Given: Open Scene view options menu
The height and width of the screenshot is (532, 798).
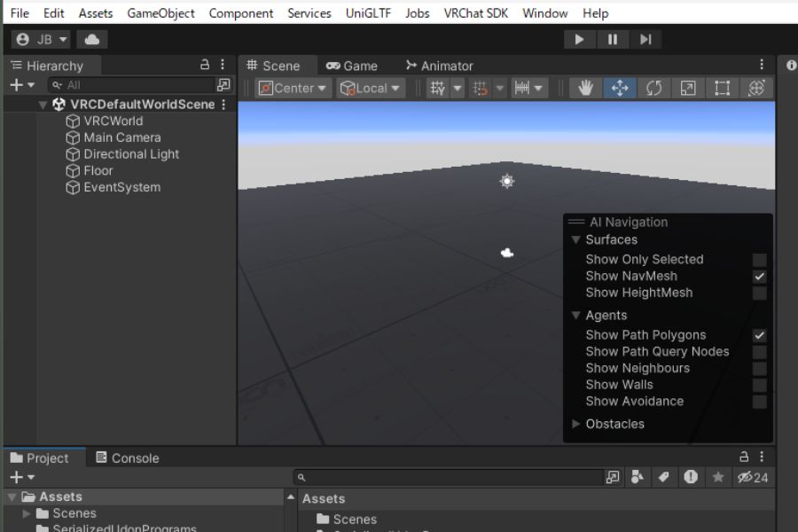Looking at the screenshot, I should click(762, 64).
